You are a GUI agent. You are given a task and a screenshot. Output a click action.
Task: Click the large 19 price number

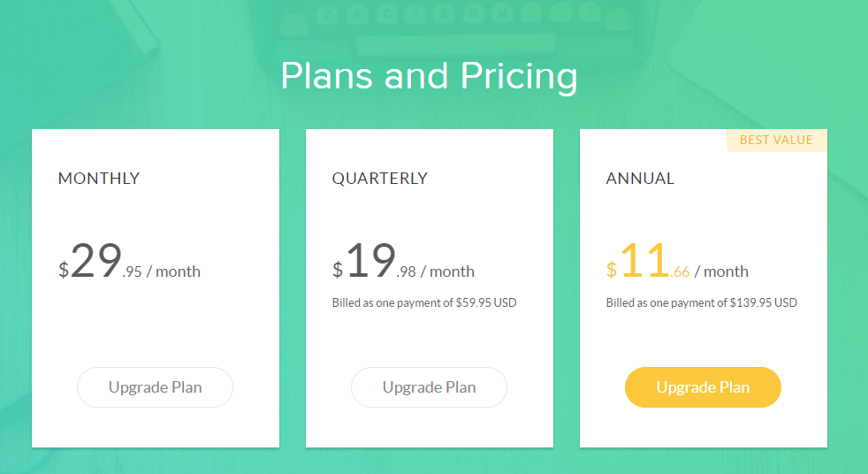point(370,261)
